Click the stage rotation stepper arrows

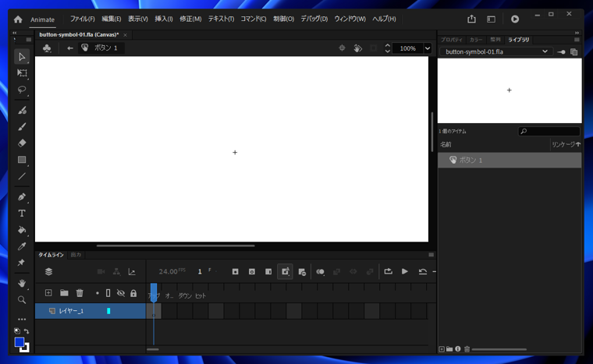(x=387, y=48)
